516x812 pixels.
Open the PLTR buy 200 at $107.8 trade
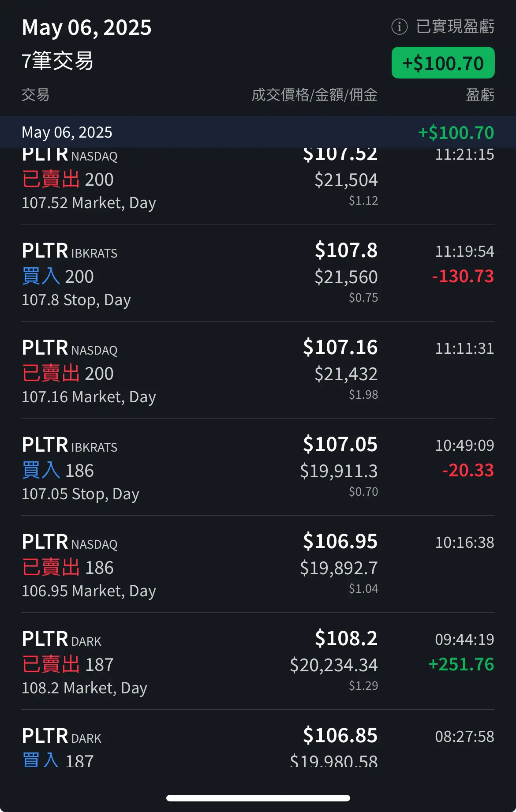[258, 273]
